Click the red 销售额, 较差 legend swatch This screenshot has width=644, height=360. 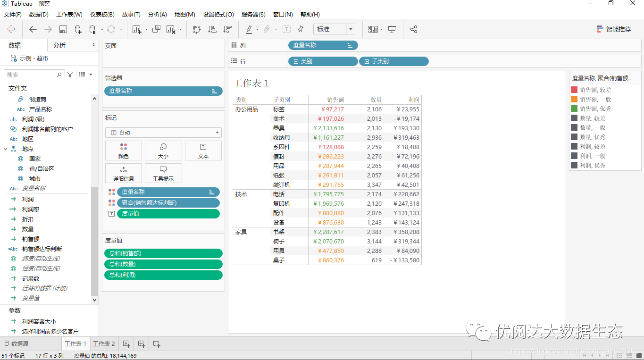click(x=574, y=90)
